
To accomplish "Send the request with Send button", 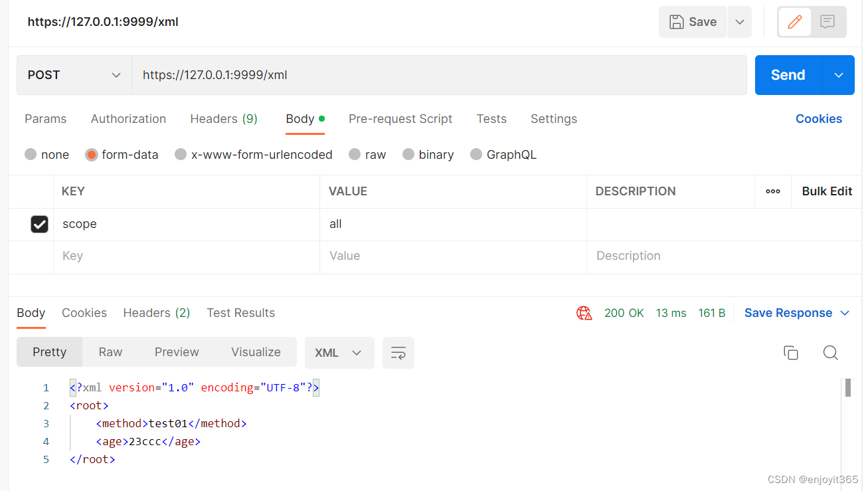I will (x=788, y=75).
